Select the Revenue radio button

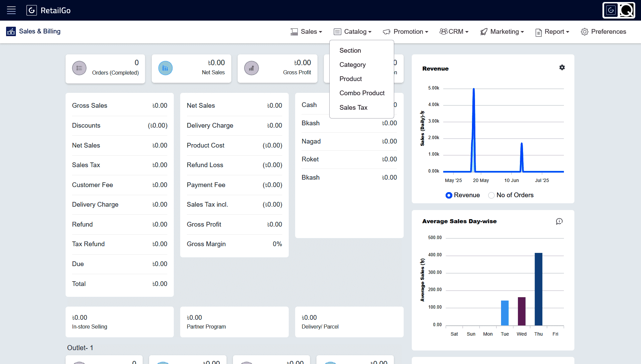pos(449,195)
